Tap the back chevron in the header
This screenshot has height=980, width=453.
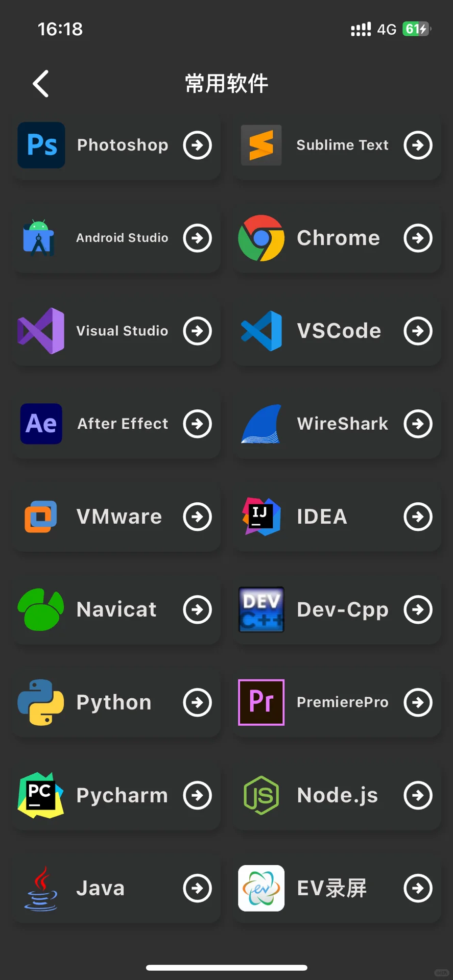[40, 84]
